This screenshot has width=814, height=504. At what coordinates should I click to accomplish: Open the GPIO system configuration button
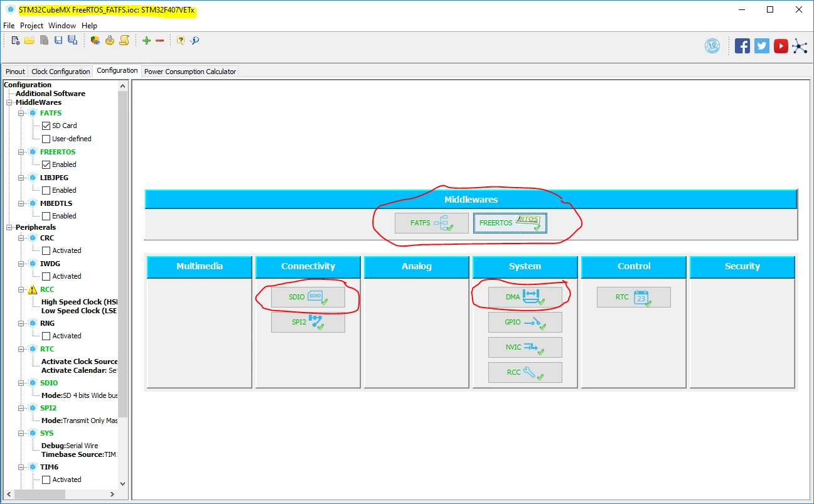525,322
